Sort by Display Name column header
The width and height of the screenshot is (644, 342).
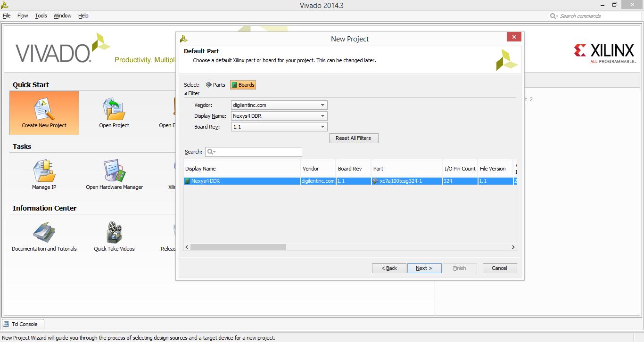click(x=242, y=169)
